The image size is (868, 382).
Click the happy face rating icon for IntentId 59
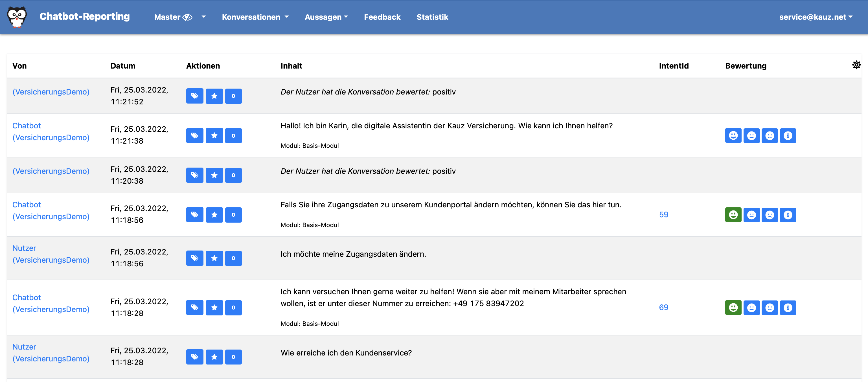pos(733,215)
